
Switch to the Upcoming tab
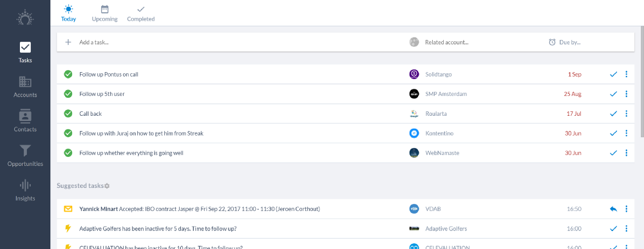pyautogui.click(x=105, y=13)
